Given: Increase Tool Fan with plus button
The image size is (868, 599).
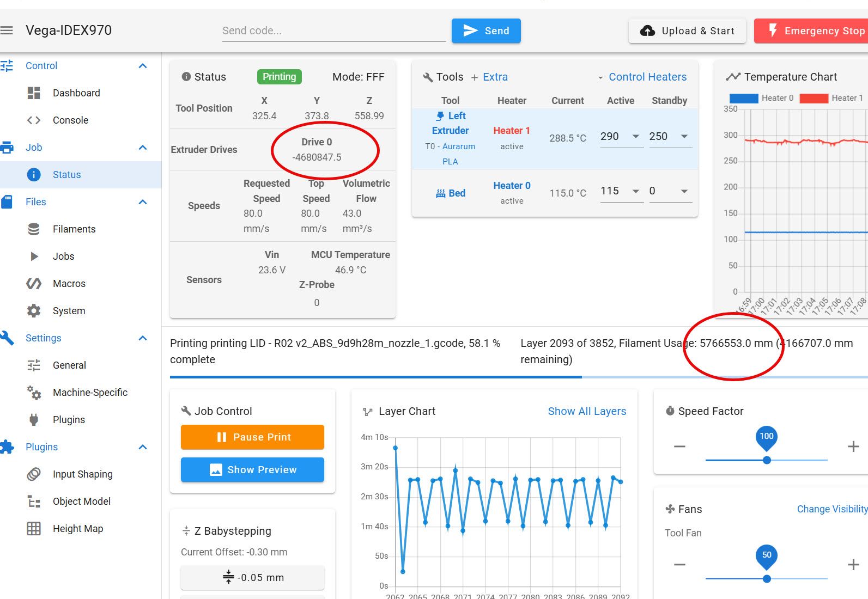Looking at the screenshot, I should point(853,565).
